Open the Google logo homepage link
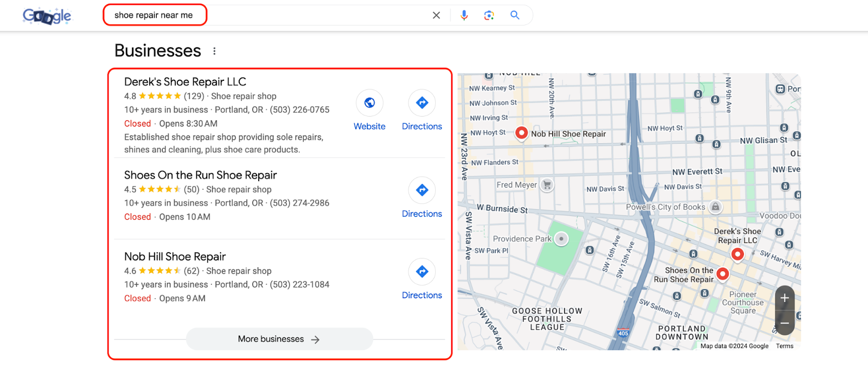Image resolution: width=868 pixels, height=366 pixels. click(x=47, y=16)
